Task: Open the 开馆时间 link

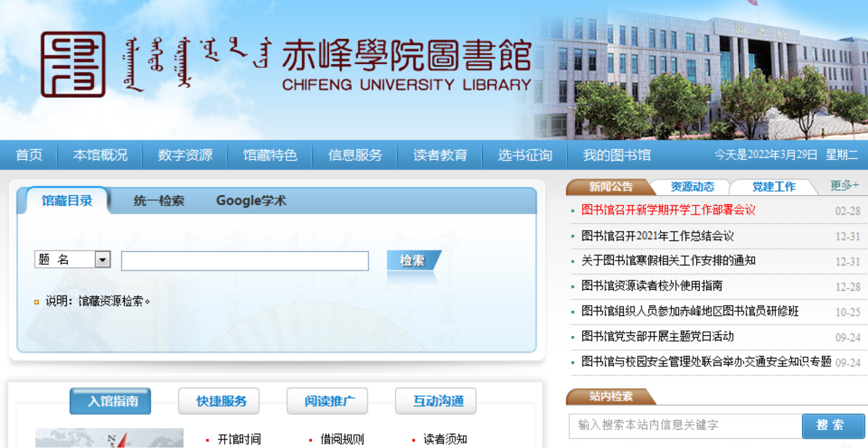Action: [x=239, y=440]
